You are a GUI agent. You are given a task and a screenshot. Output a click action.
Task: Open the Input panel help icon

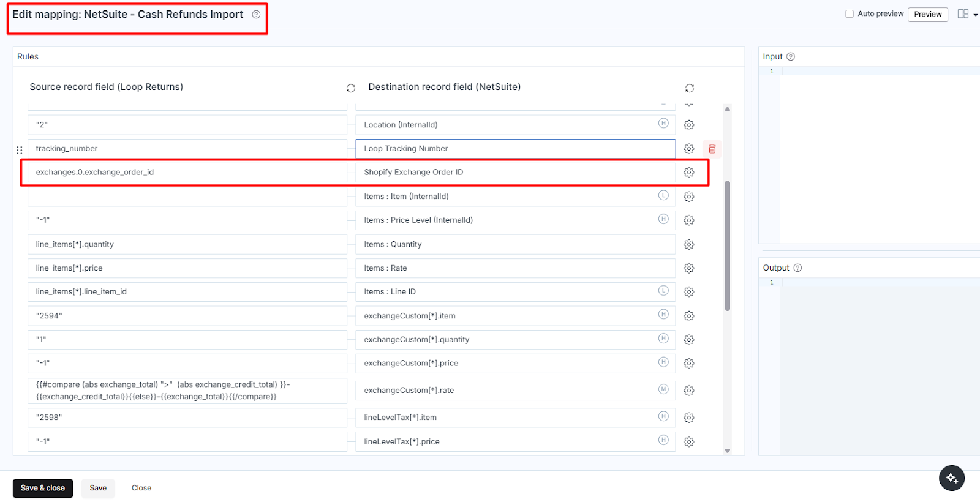pos(791,56)
